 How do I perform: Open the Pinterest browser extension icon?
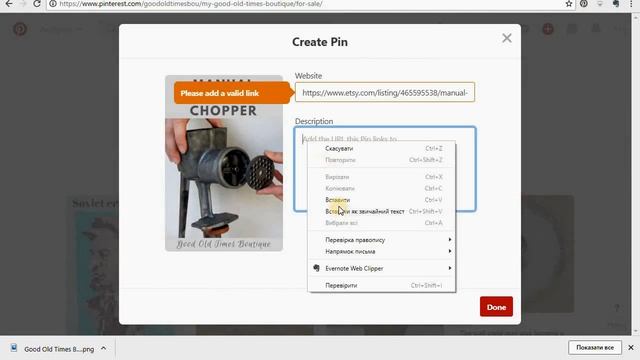[584, 4]
